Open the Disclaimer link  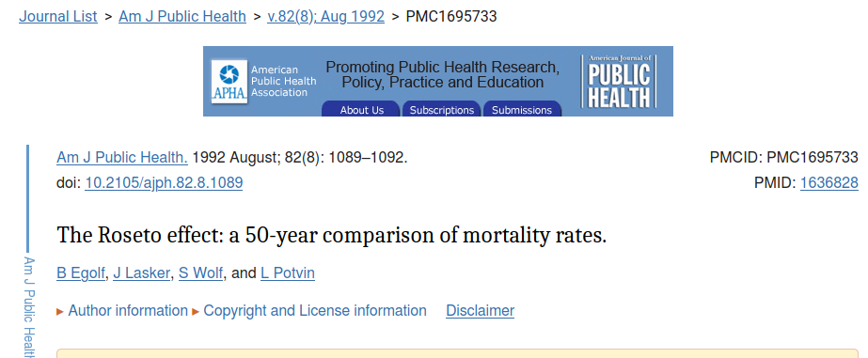coord(480,311)
